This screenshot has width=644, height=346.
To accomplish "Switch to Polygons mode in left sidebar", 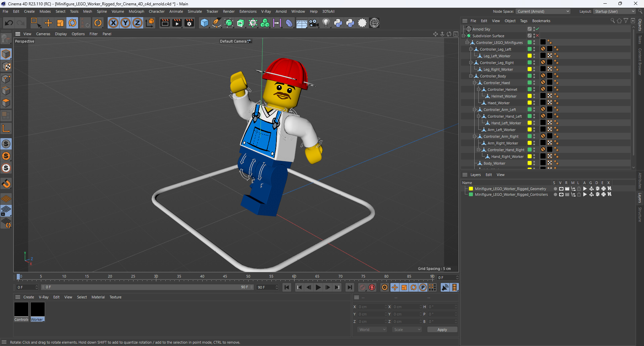I will 6,103.
